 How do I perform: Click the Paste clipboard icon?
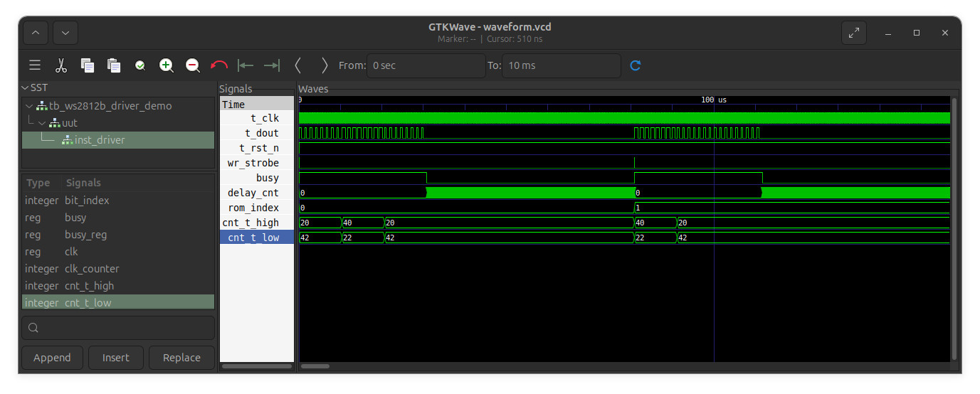pyautogui.click(x=114, y=65)
